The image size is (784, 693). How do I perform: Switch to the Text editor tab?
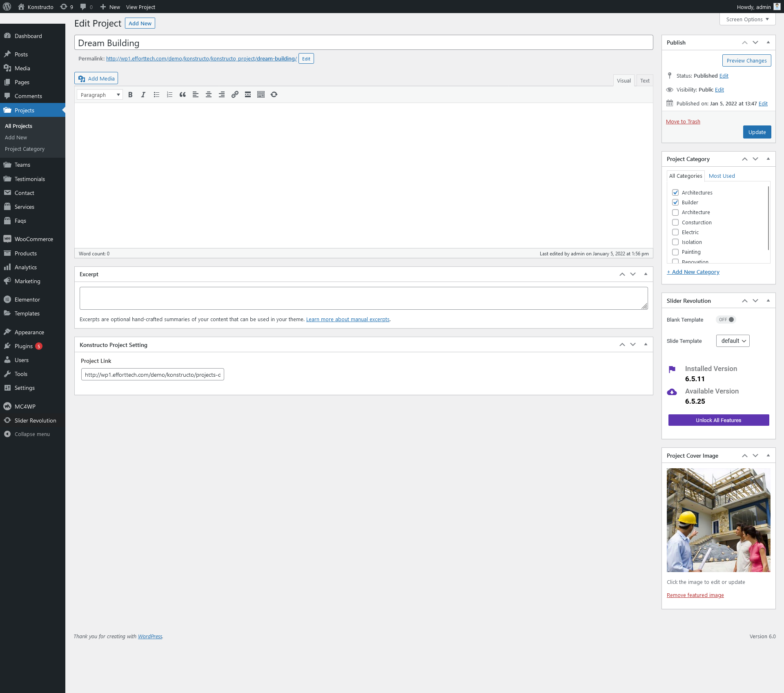[645, 80]
